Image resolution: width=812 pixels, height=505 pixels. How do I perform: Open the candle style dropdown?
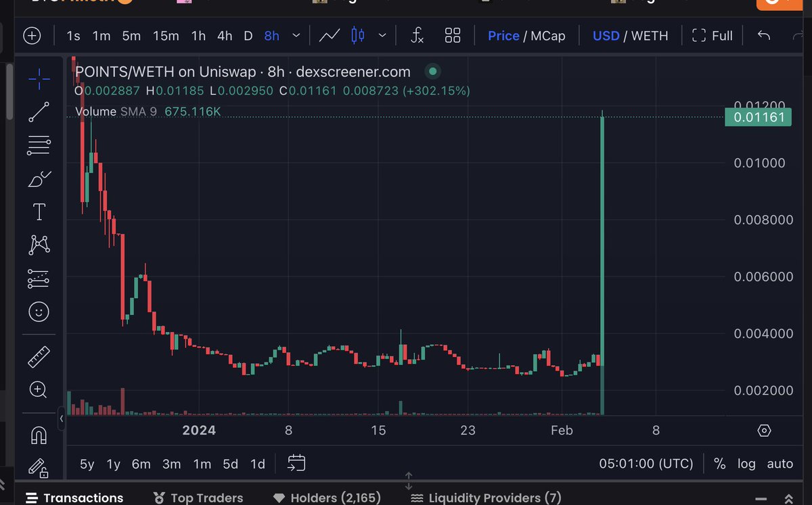coord(382,35)
